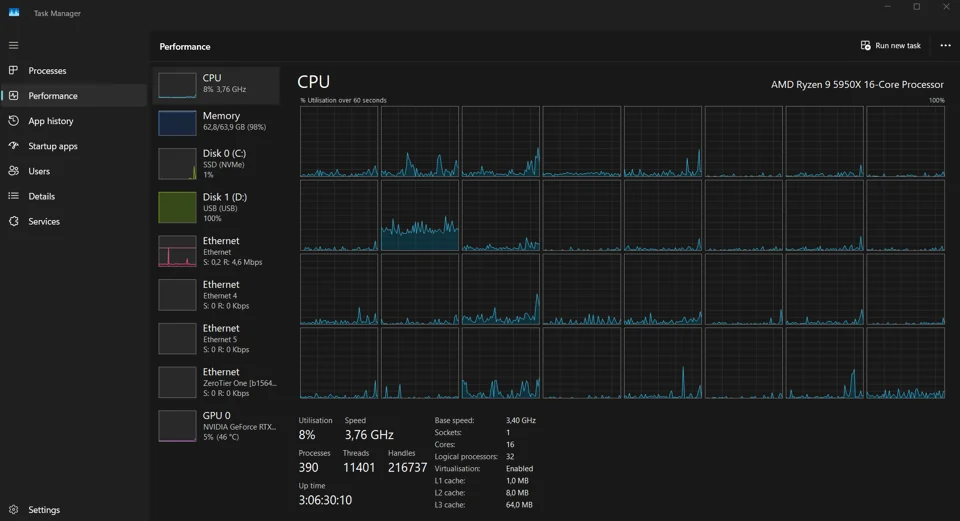The image size is (960, 521).
Task: Click the GPU 0 label text
Action: (217, 415)
